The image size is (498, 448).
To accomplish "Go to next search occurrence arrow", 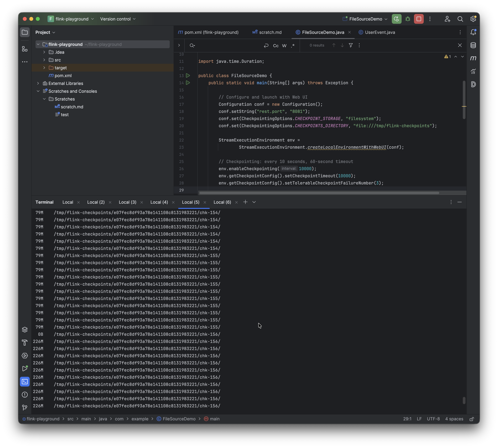I will [x=342, y=45].
